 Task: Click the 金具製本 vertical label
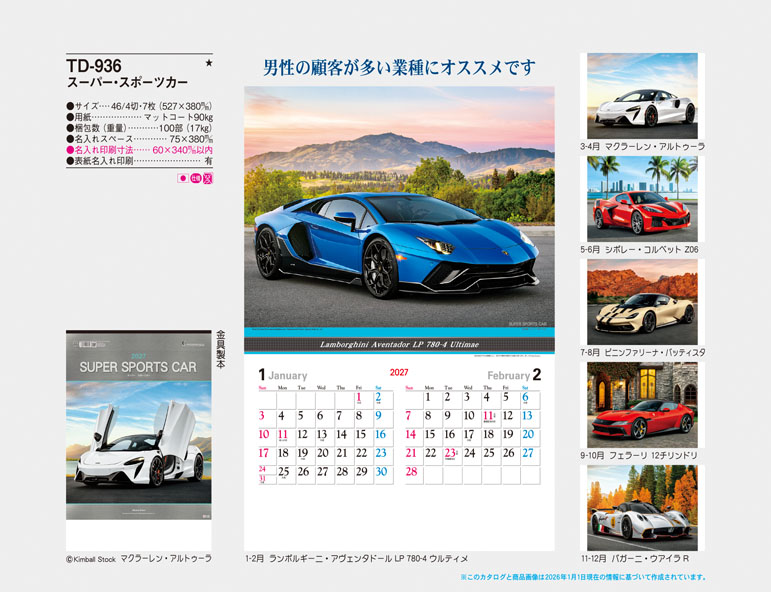[x=221, y=350]
